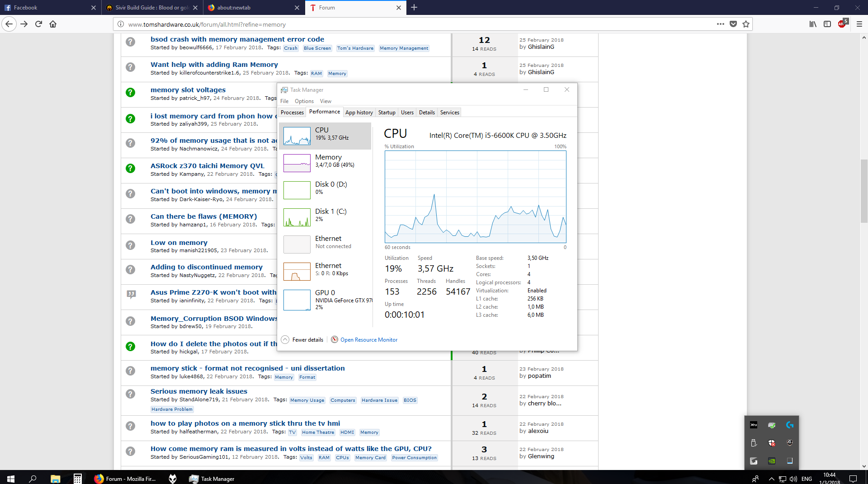Viewport: 868px width, 484px height.
Task: Open 'Low on memory' thread
Action: [179, 243]
